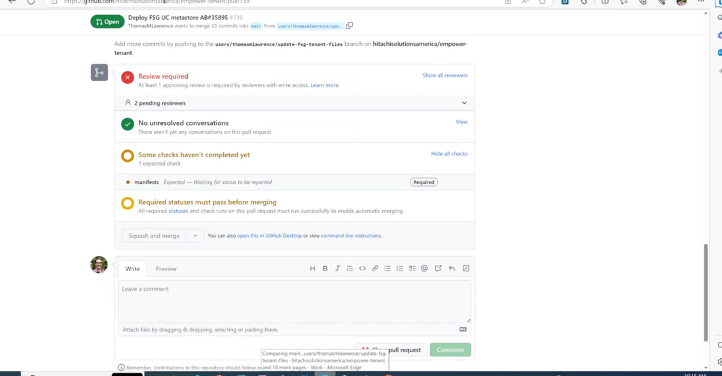Image resolution: width=722 pixels, height=376 pixels.
Task: Apply italic formatting in comment editor
Action: [338, 268]
